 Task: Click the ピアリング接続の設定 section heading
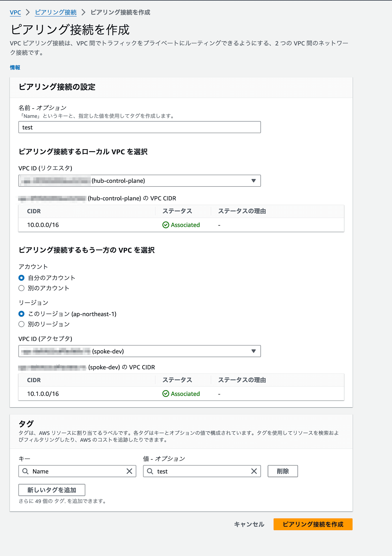pyautogui.click(x=57, y=87)
